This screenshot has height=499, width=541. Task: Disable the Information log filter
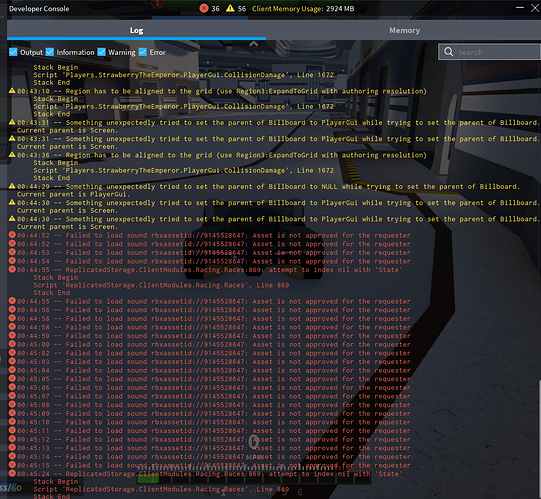pos(50,52)
